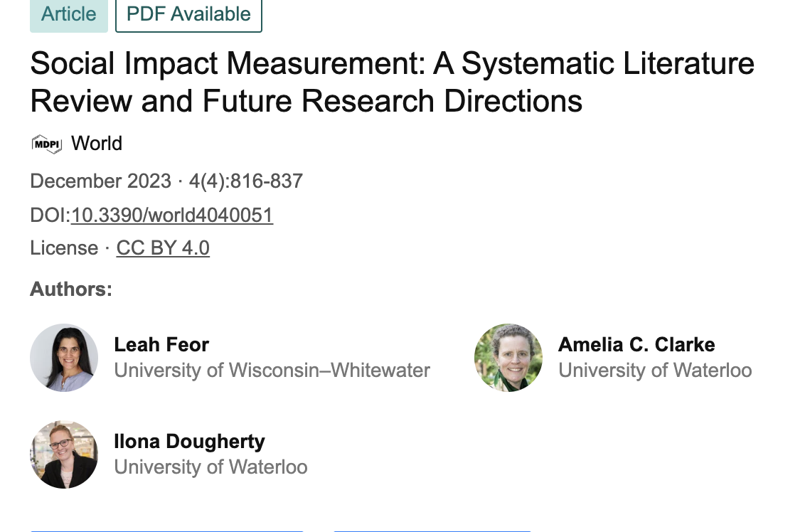Click the DOI label text
The image size is (805, 532).
[49, 215]
